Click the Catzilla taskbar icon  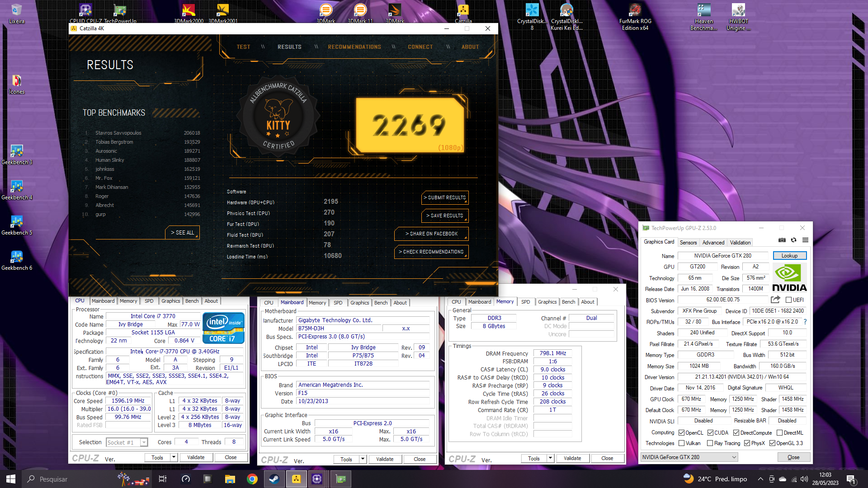296,479
